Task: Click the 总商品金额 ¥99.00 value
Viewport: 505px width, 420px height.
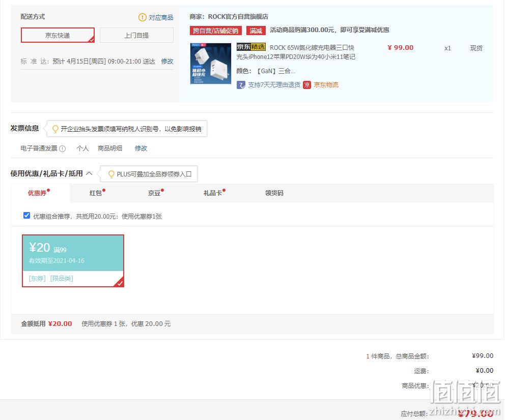Action: pyautogui.click(x=483, y=356)
